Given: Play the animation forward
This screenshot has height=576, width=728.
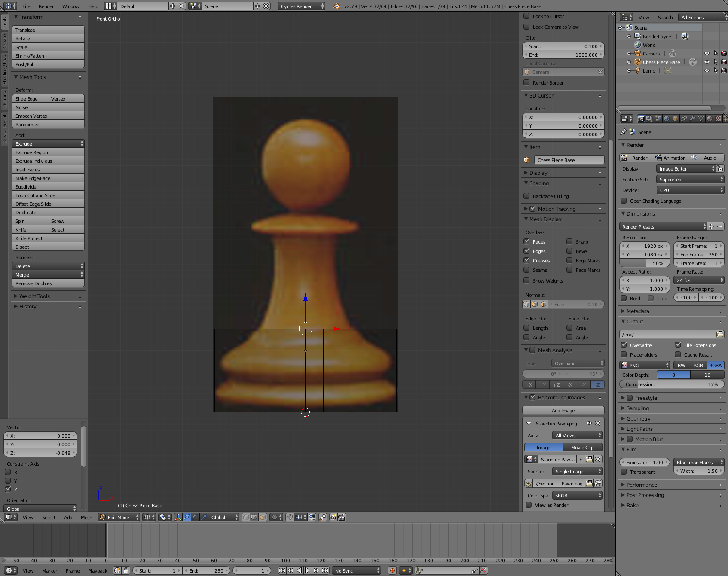Looking at the screenshot, I should [308, 570].
